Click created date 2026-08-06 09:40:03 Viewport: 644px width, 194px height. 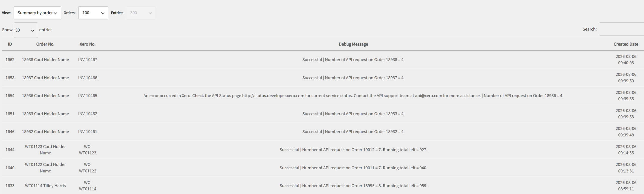coord(626,60)
